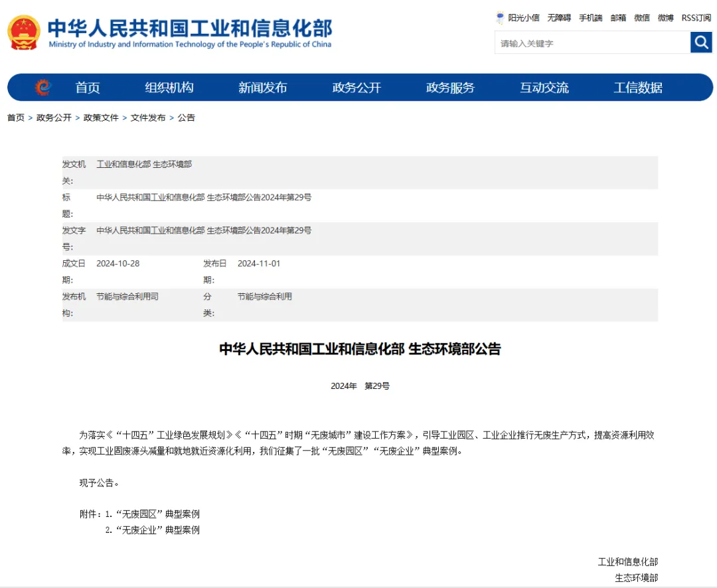Image resolution: width=717 pixels, height=588 pixels.
Task: Click 政策文件 in the breadcrumb
Action: click(x=101, y=117)
